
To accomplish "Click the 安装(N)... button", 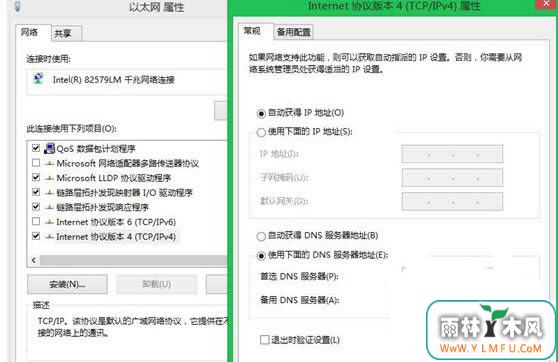I will (67, 284).
